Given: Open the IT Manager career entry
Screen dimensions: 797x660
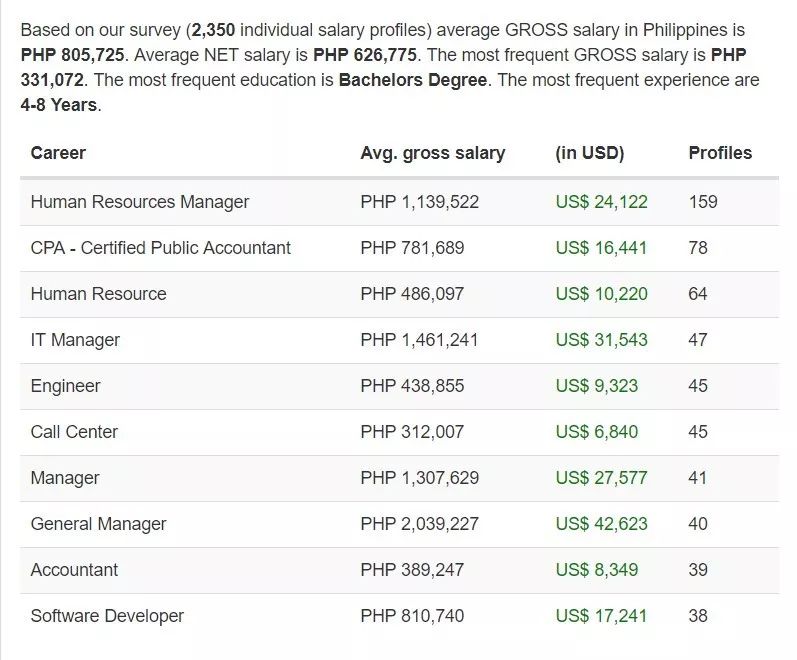Looking at the screenshot, I should pyautogui.click(x=75, y=340).
